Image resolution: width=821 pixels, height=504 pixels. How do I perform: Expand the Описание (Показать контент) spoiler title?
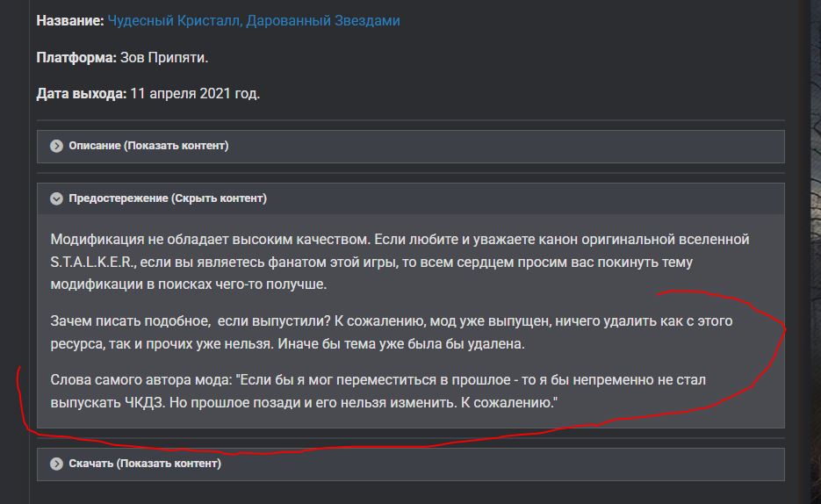148,146
